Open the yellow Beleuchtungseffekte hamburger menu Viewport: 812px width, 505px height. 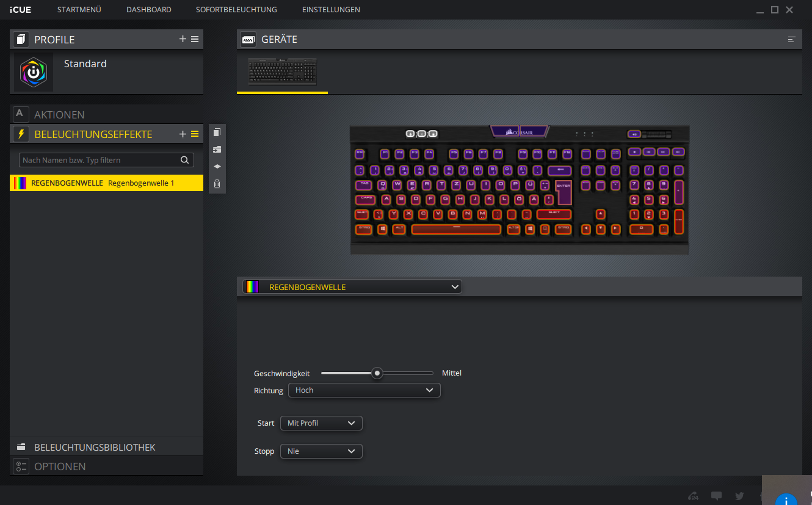(x=195, y=134)
